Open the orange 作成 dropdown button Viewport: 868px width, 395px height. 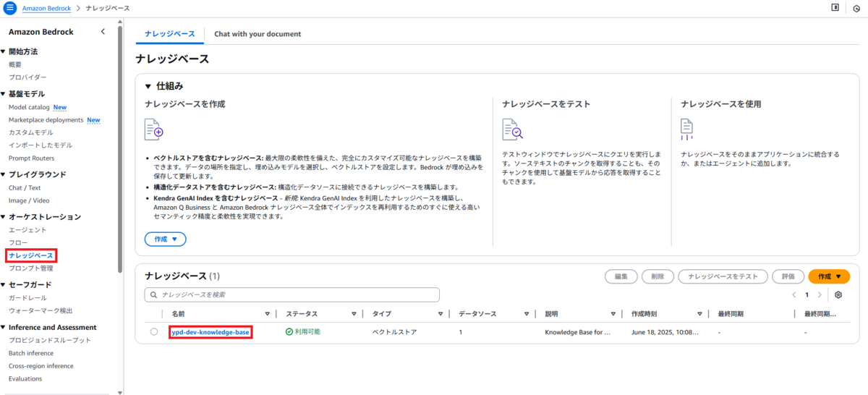[829, 276]
